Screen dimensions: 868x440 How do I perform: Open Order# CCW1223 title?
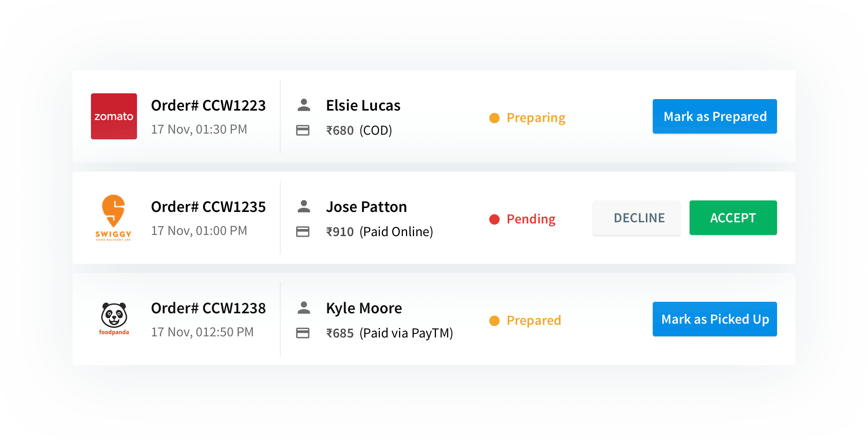(x=208, y=105)
